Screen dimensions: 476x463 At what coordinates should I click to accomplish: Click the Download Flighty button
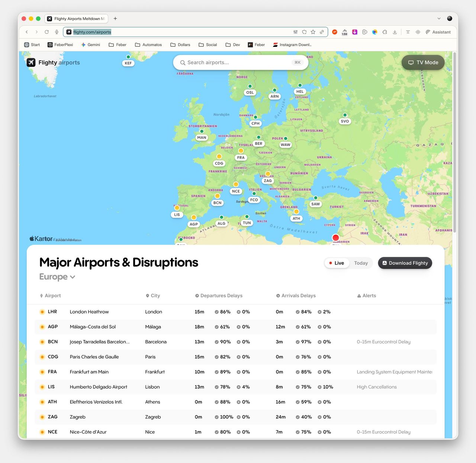coord(405,263)
